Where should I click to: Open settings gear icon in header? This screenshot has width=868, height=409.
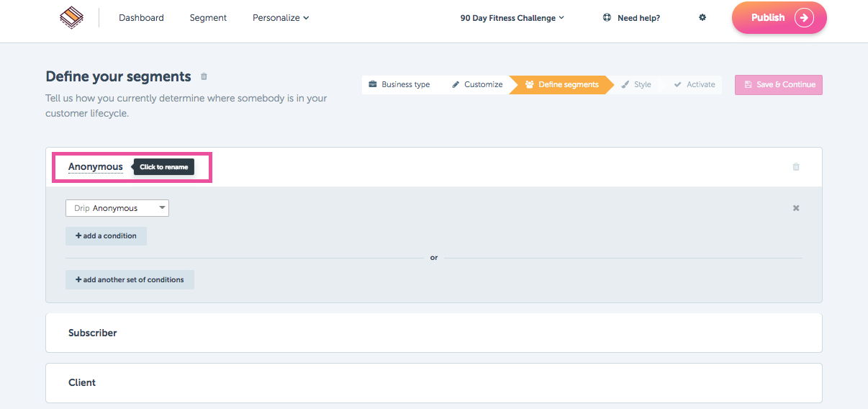click(x=702, y=18)
